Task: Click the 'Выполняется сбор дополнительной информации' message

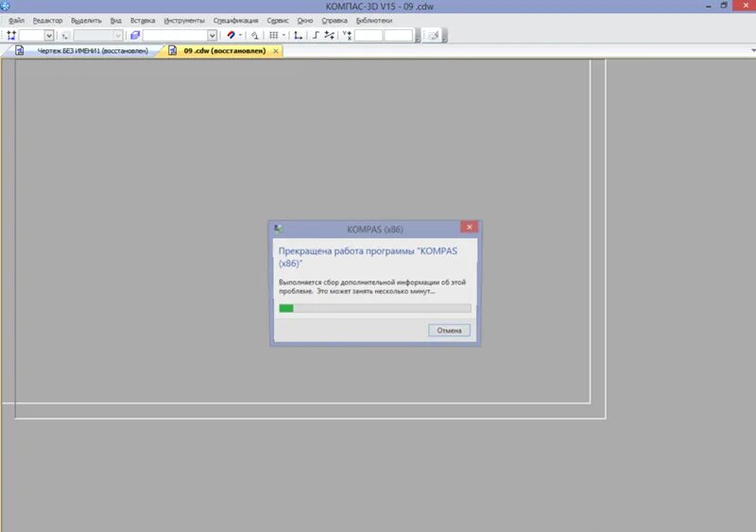Action: tap(372, 286)
